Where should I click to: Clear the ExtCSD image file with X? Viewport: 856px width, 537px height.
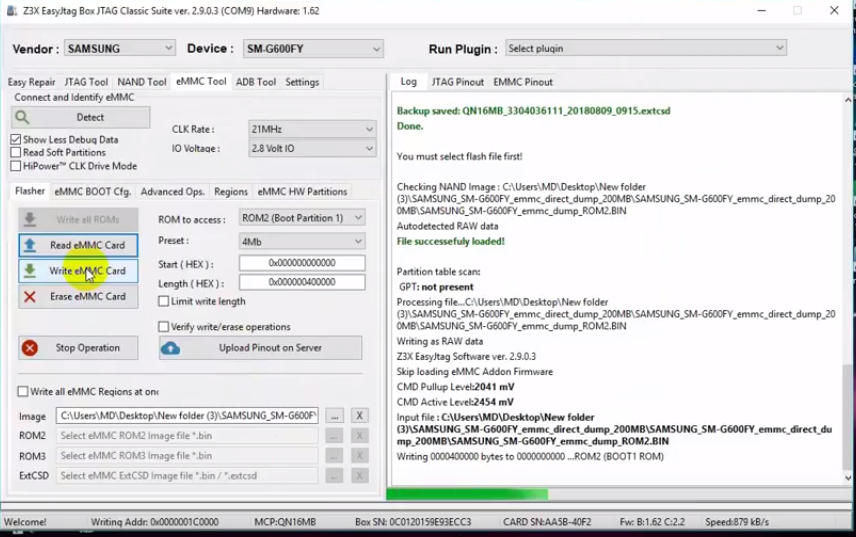pyautogui.click(x=359, y=476)
